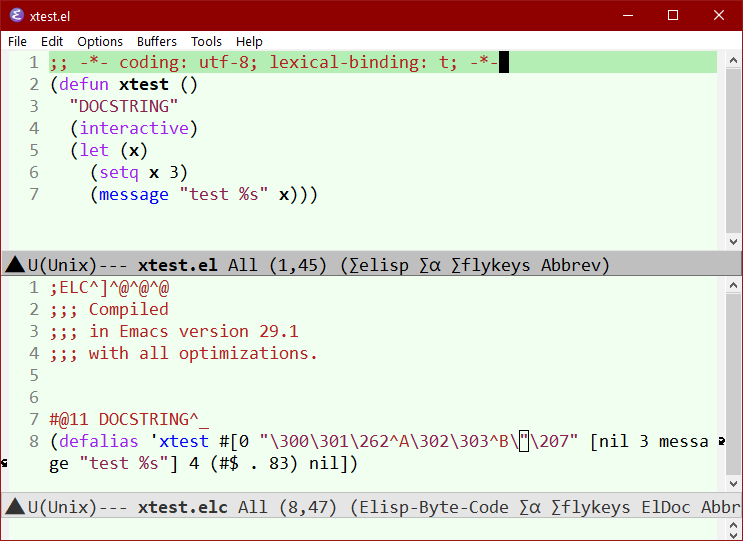Click 'xtest symbol on line 8 of xtest.elc

point(179,441)
